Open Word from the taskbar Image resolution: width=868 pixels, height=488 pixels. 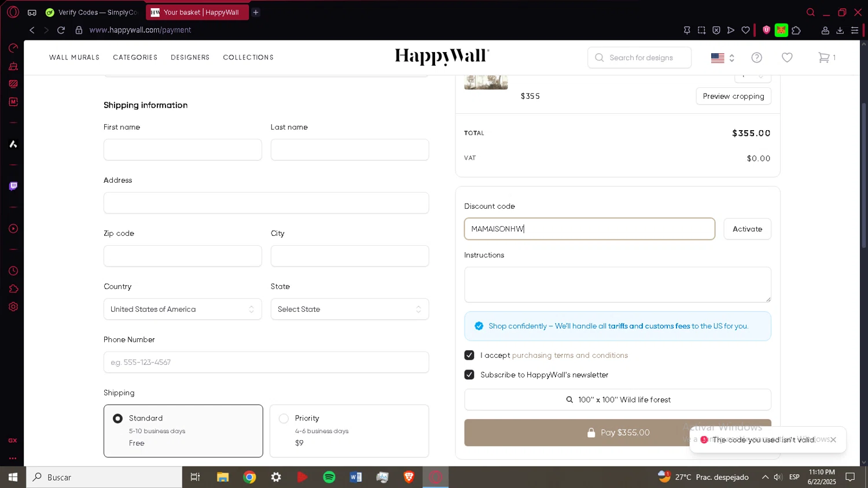coord(356,477)
